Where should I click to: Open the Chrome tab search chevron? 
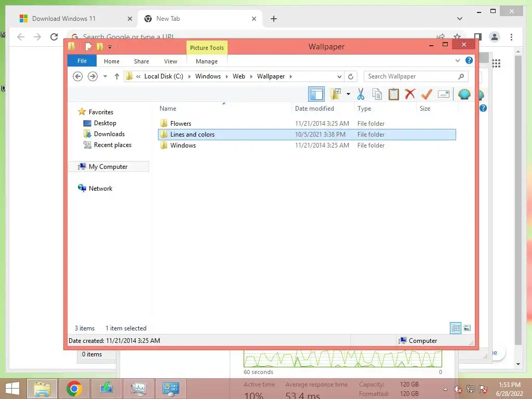click(x=459, y=19)
